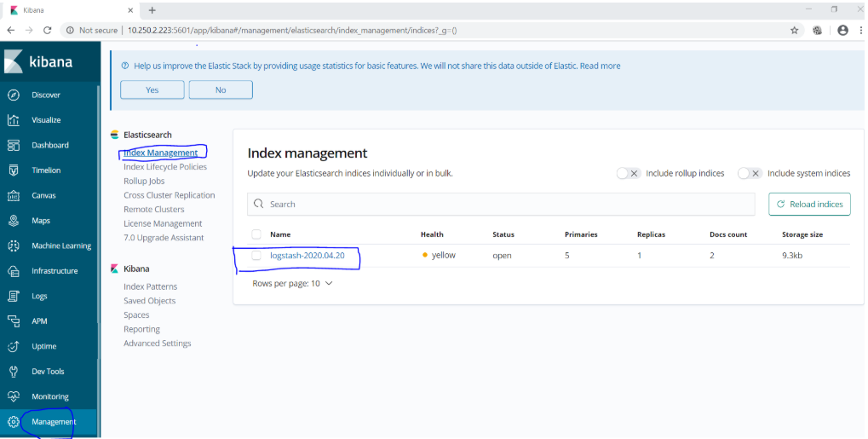
Task: Open Advanced Settings under Kibana
Action: click(158, 344)
